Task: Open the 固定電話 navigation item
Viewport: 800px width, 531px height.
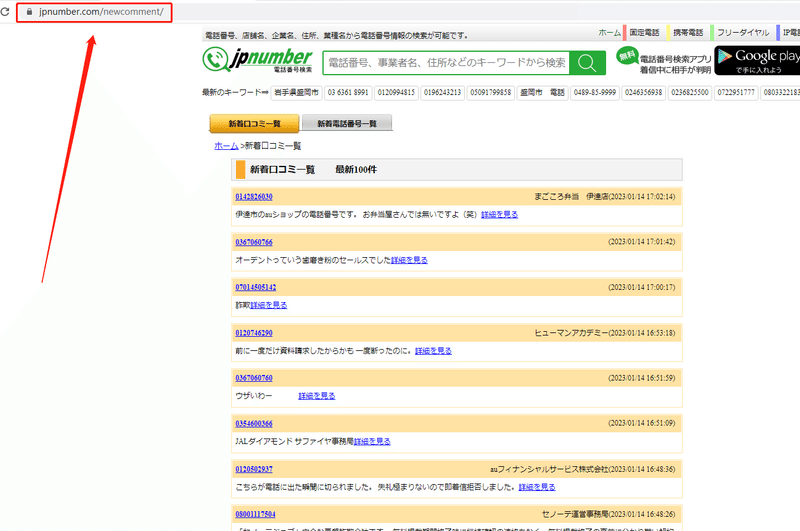Action: (644, 33)
